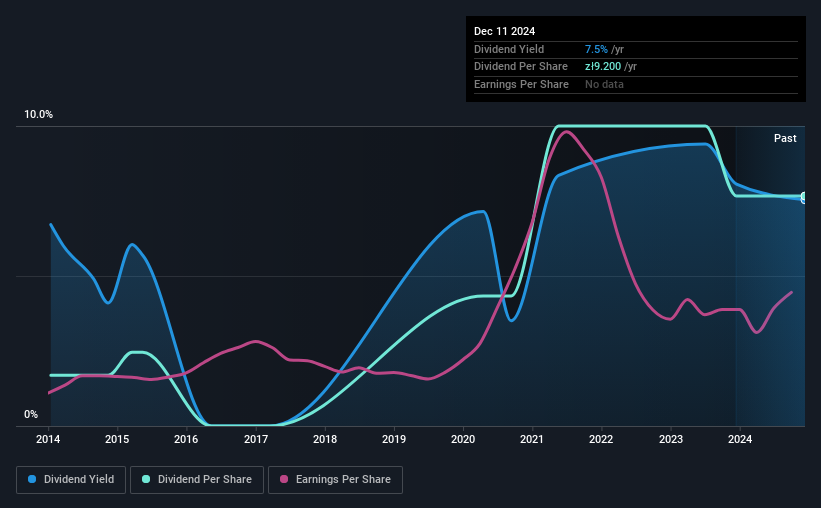Select the 2024 x-axis label
The image size is (821, 508).
740,439
